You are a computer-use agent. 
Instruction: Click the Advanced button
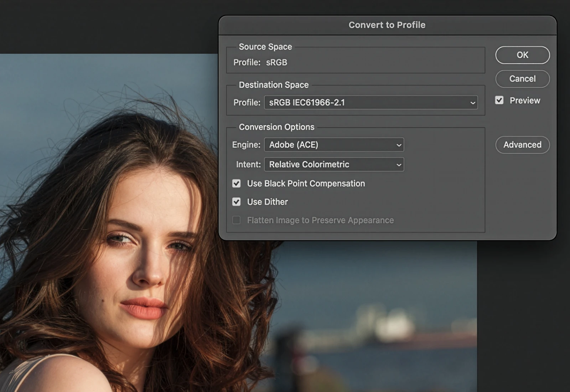(x=522, y=145)
